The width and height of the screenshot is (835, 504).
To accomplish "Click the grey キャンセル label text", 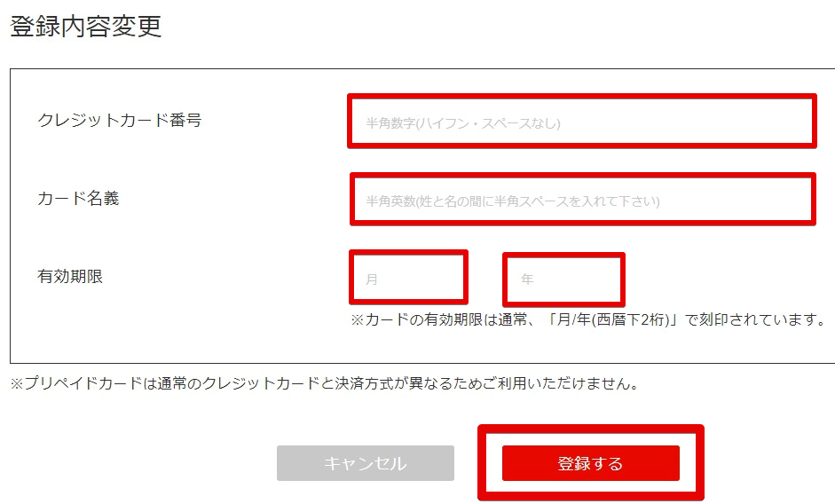I will 366,463.
